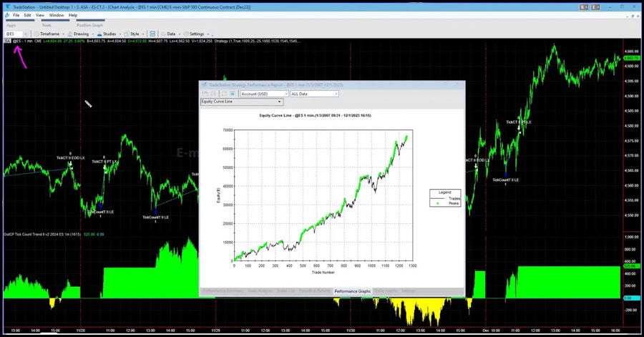Click the Data toolbar icon
Image resolution: width=644 pixels, height=337 pixels.
(163, 34)
